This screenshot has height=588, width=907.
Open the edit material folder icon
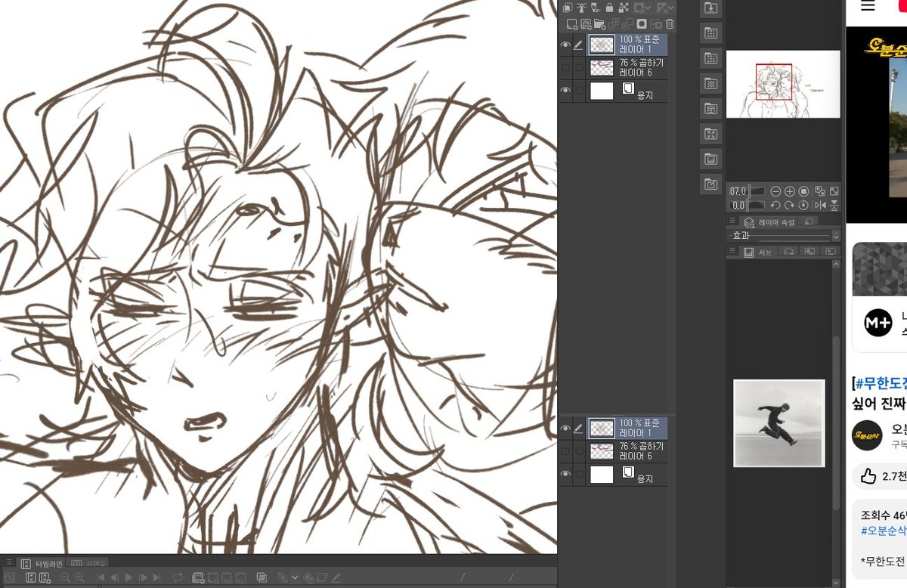710,184
